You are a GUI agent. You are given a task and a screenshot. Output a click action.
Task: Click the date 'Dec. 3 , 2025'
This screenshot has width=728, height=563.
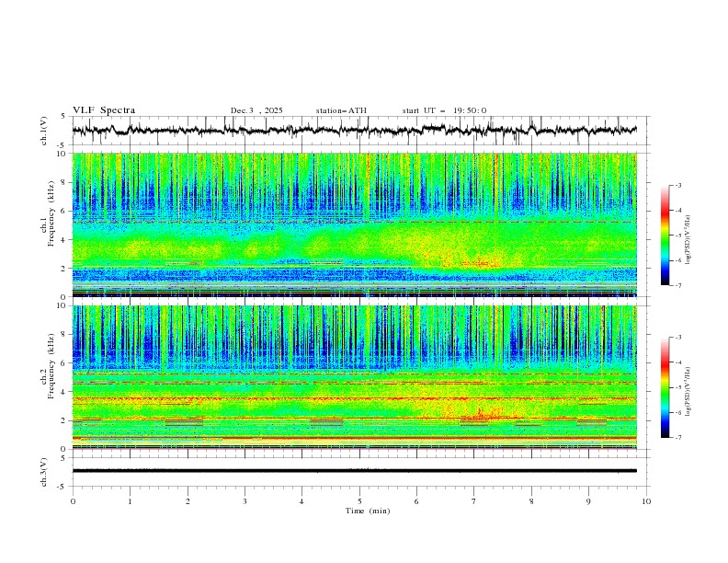tap(256, 110)
